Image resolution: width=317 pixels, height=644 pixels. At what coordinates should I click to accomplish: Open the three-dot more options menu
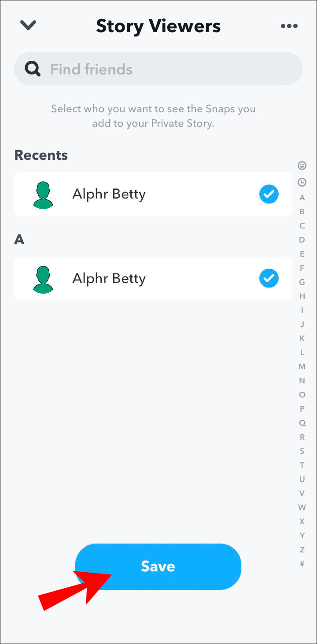pos(289,26)
